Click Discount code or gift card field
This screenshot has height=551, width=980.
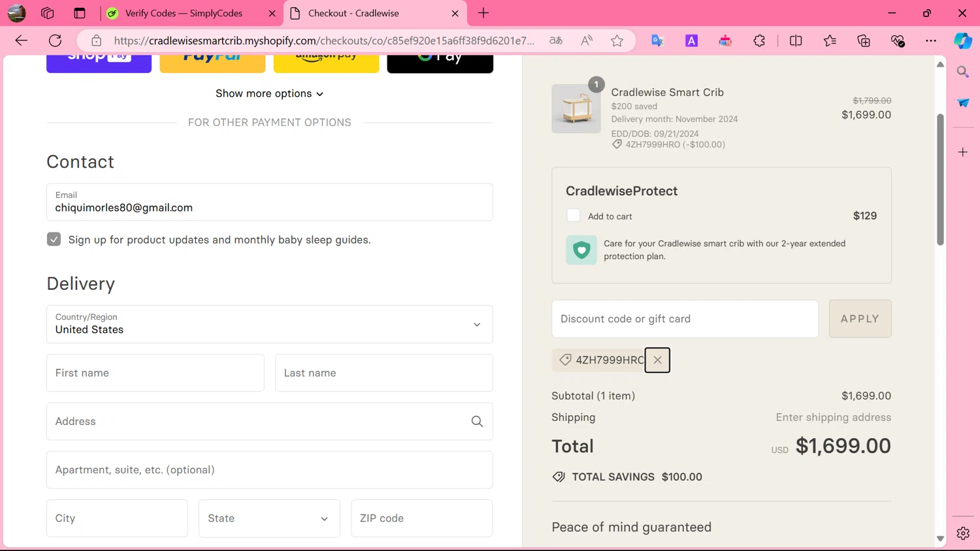point(685,319)
